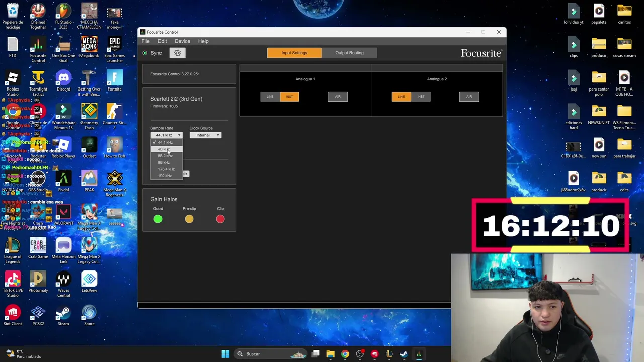The width and height of the screenshot is (644, 362).
Task: Open the Papelera de reciclaje recycle bin
Action: click(x=13, y=16)
